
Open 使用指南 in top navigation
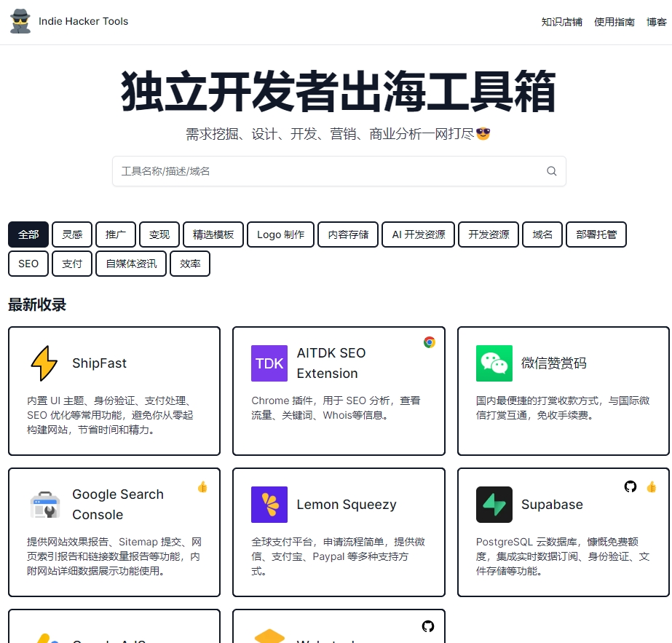(614, 22)
